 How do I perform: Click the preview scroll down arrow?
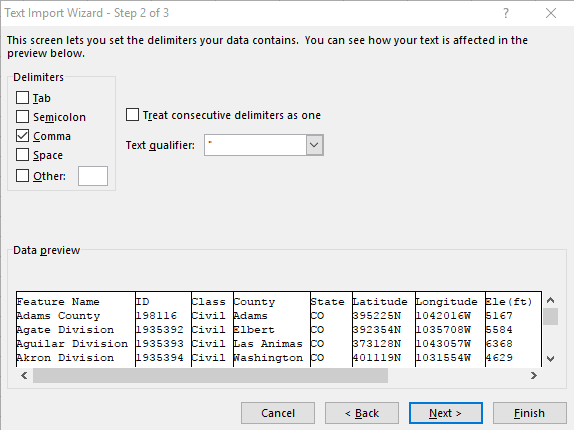click(550, 359)
